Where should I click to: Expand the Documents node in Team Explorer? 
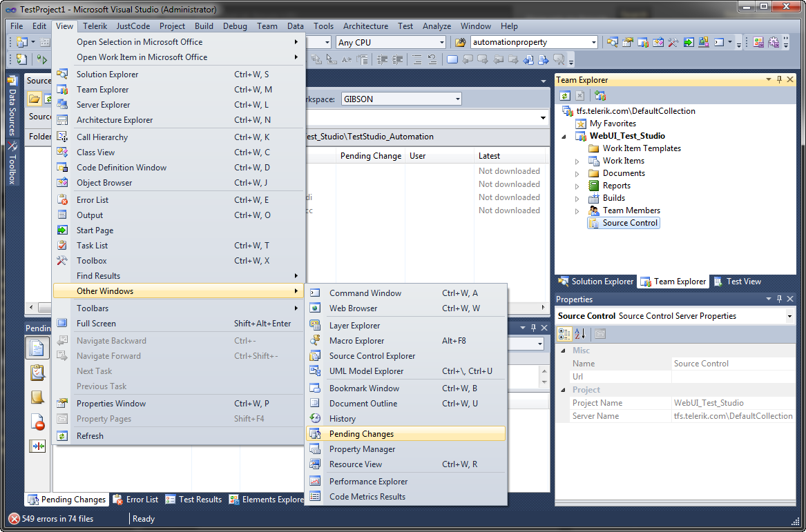pyautogui.click(x=577, y=174)
